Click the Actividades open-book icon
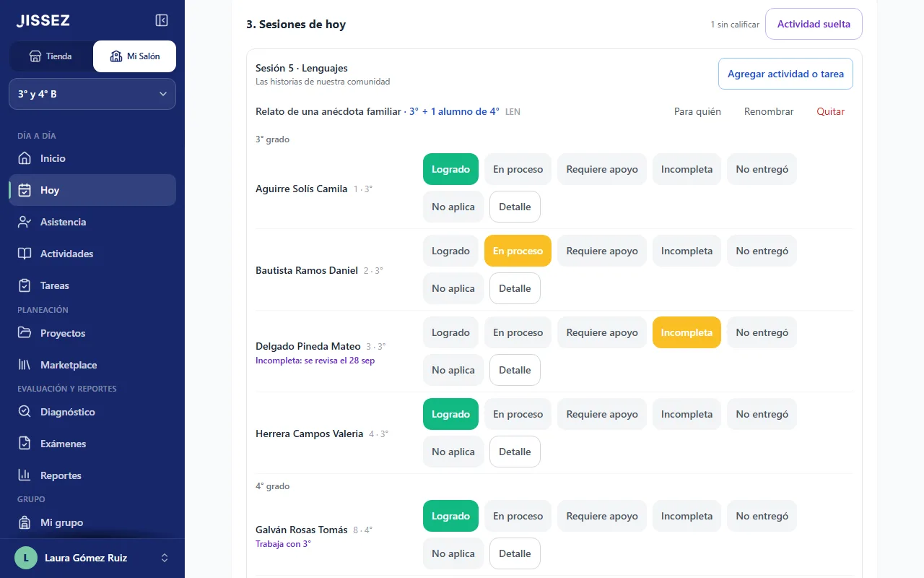This screenshot has height=578, width=924. pyautogui.click(x=25, y=254)
